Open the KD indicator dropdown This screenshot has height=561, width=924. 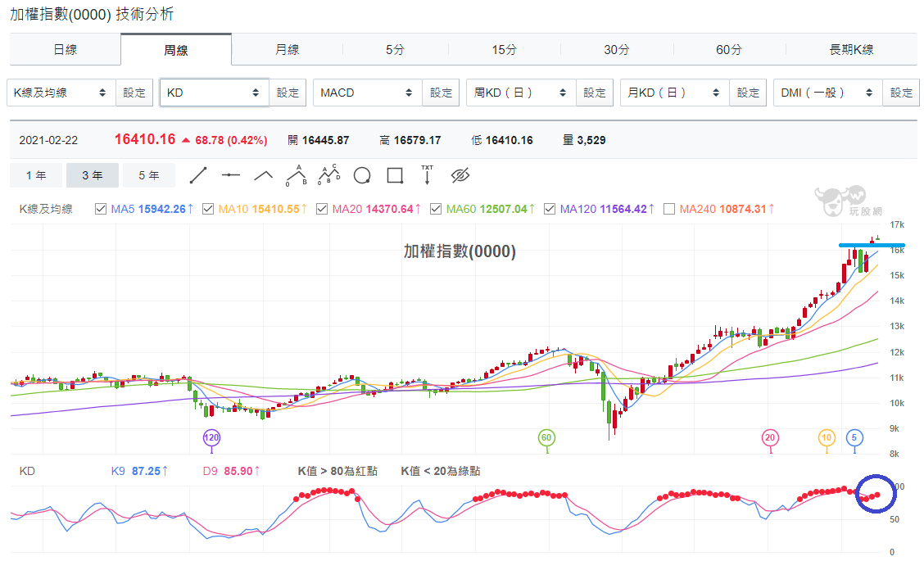(215, 93)
